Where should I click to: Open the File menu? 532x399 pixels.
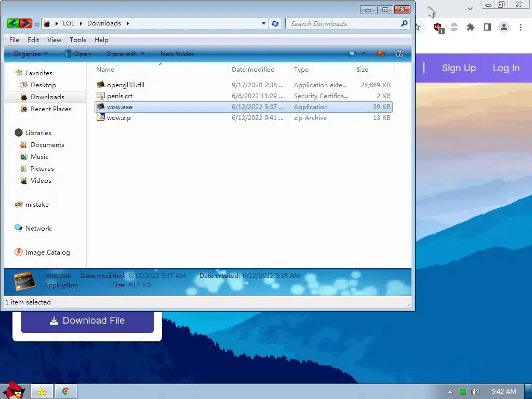(x=14, y=39)
